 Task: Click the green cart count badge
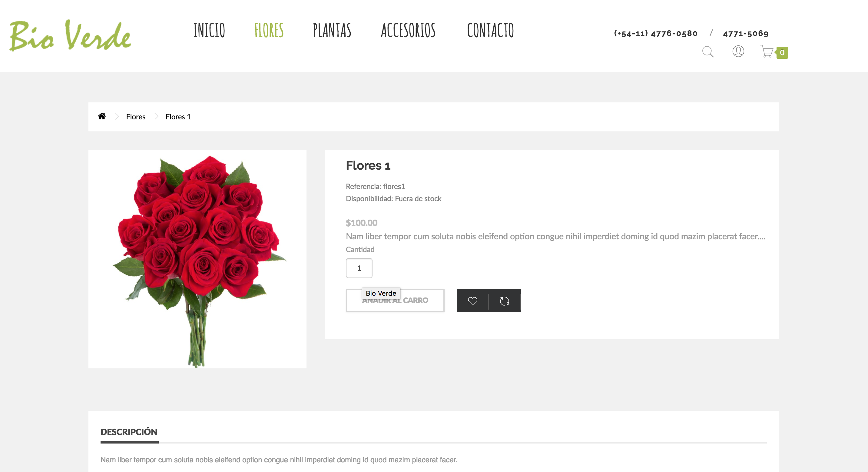click(x=782, y=53)
